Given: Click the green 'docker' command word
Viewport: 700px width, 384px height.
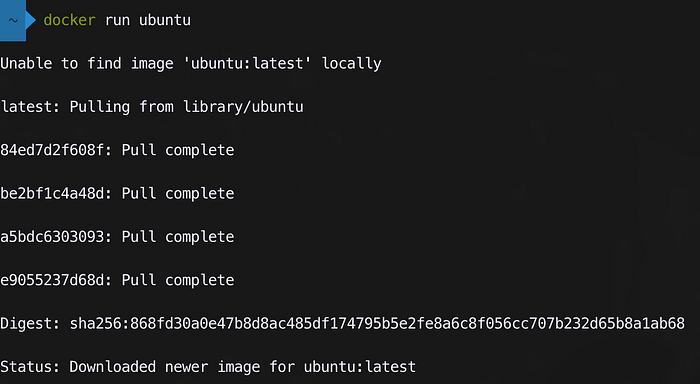Looking at the screenshot, I should click(x=69, y=20).
